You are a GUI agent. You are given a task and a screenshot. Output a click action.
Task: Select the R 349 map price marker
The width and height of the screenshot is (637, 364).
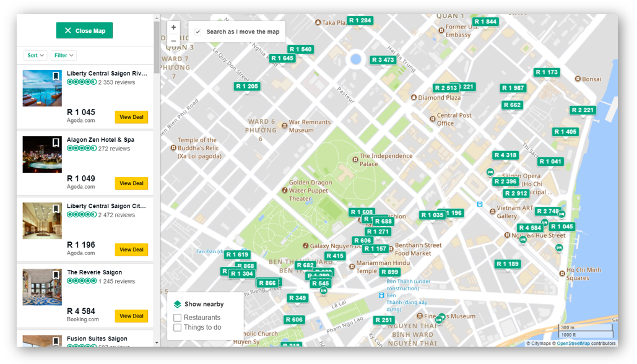click(x=297, y=298)
